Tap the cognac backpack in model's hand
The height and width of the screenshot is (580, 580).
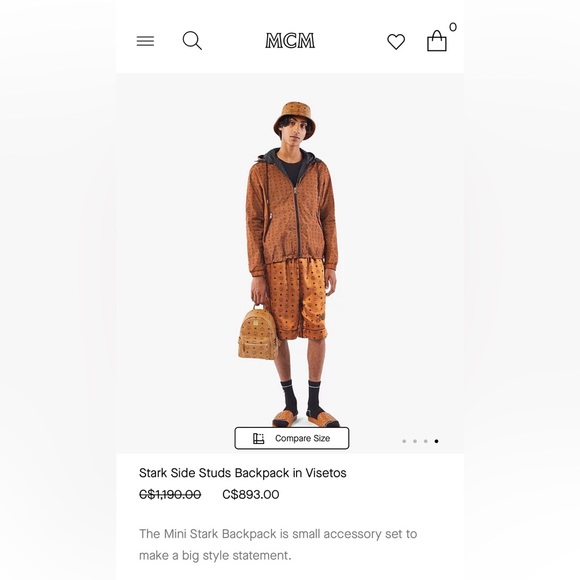pos(258,332)
